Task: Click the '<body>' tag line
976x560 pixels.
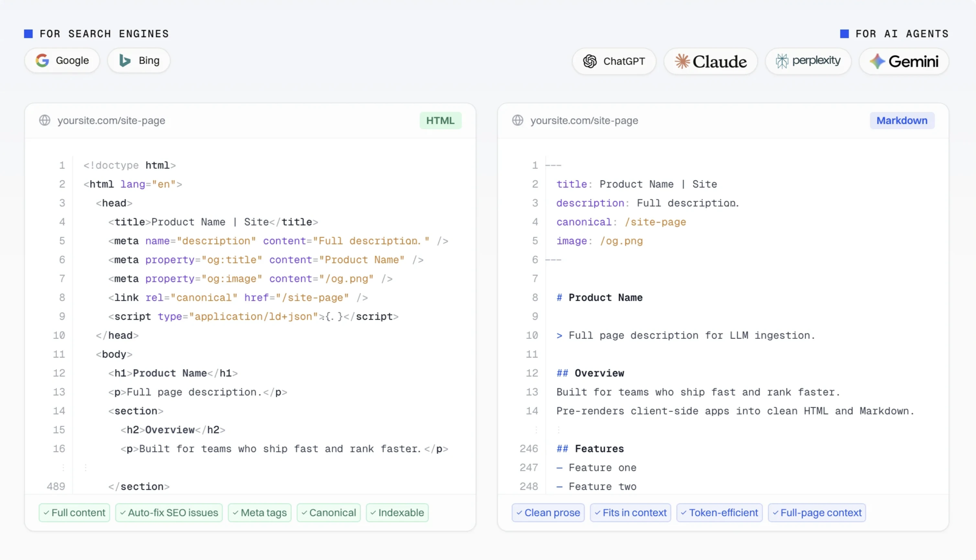Action: point(114,354)
